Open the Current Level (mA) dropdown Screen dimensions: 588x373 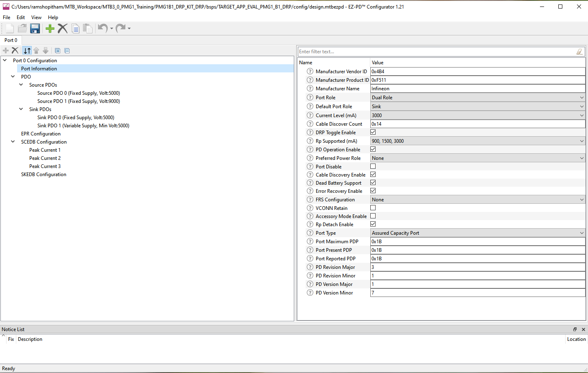click(478, 116)
